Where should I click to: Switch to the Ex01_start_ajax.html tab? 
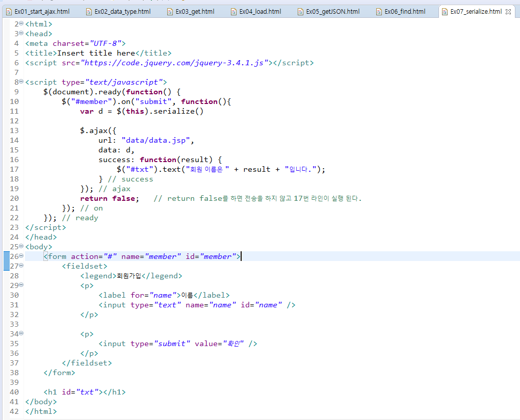(x=38, y=12)
